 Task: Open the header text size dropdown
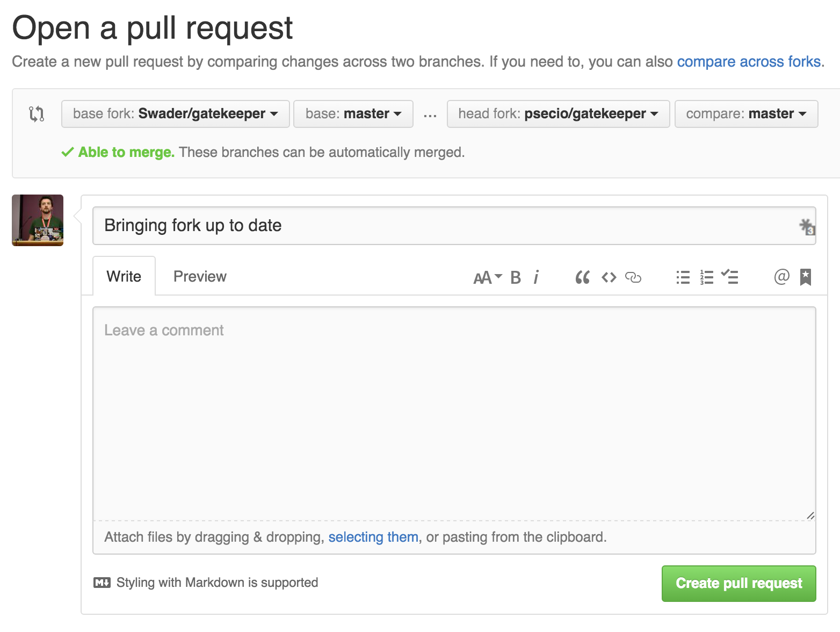[x=487, y=277]
